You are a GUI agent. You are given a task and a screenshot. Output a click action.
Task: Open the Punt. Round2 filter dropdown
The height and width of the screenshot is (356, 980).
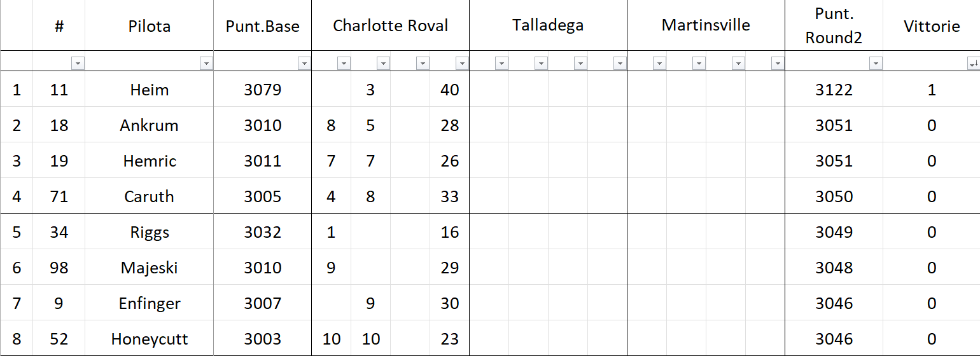click(876, 64)
